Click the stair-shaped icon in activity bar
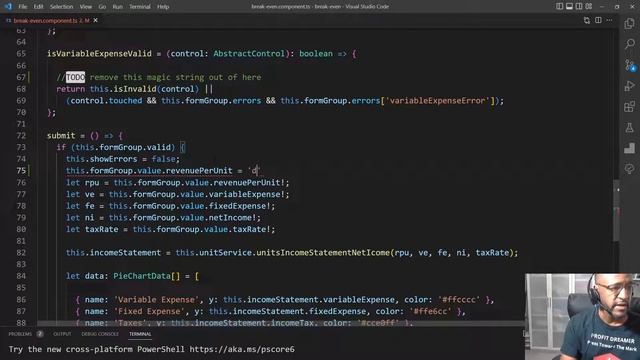Screen dimensions: 640x360 629,148
